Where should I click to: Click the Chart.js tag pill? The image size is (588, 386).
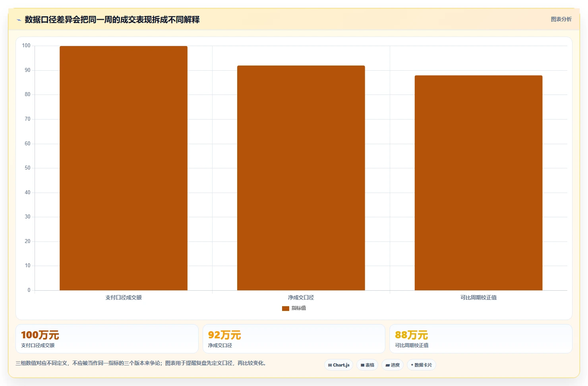[x=339, y=365]
